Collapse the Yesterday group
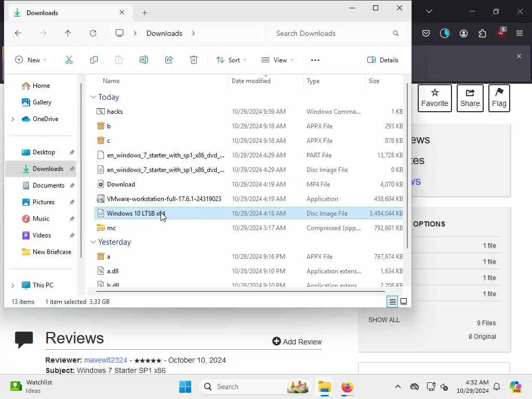Screen dimensions: 532x399 [93, 242]
